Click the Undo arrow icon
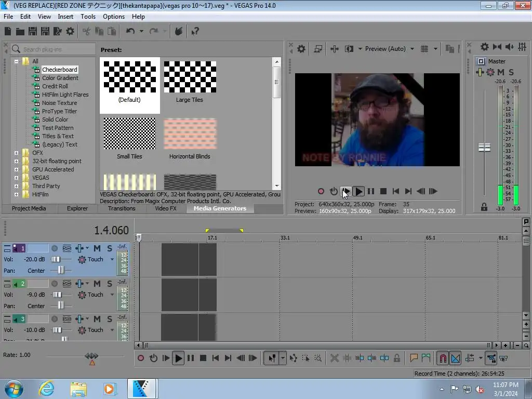This screenshot has width=532, height=399. [x=130, y=31]
